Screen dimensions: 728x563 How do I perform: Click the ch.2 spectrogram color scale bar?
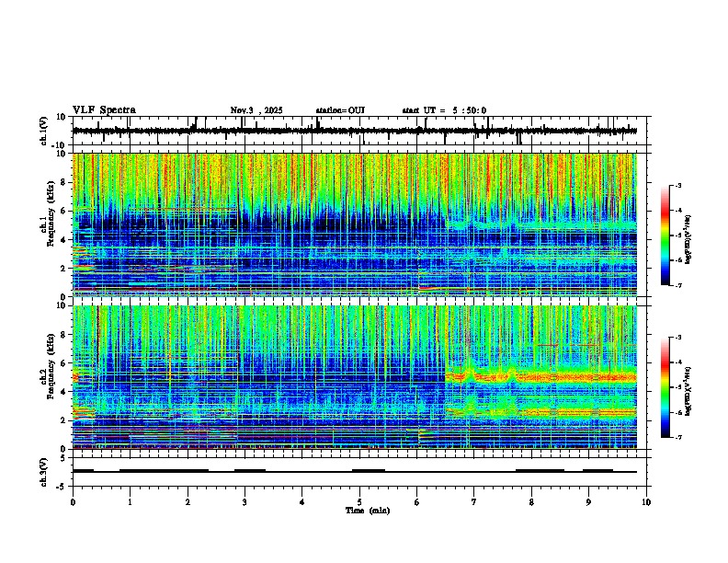665,387
